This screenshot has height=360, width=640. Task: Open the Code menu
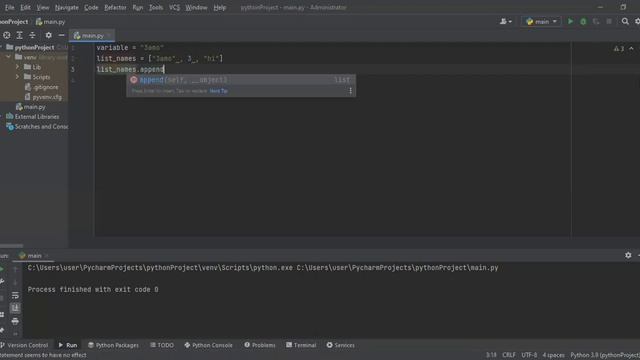point(91,7)
